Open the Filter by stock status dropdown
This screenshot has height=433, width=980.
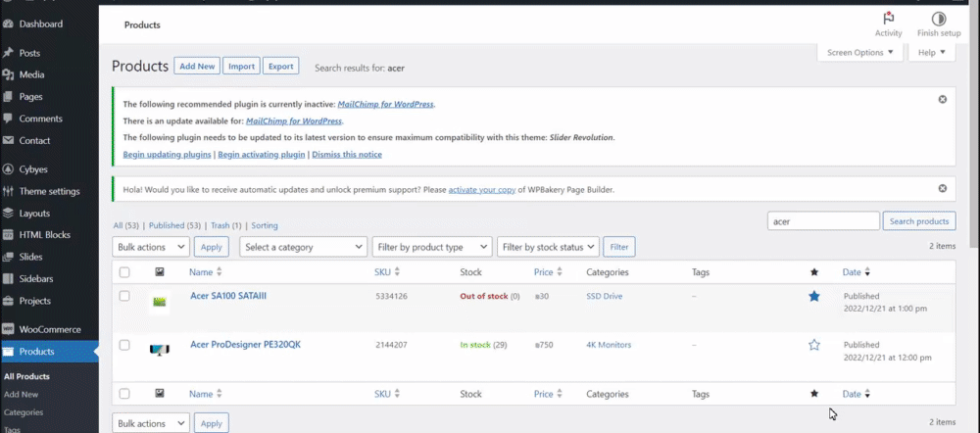point(548,247)
